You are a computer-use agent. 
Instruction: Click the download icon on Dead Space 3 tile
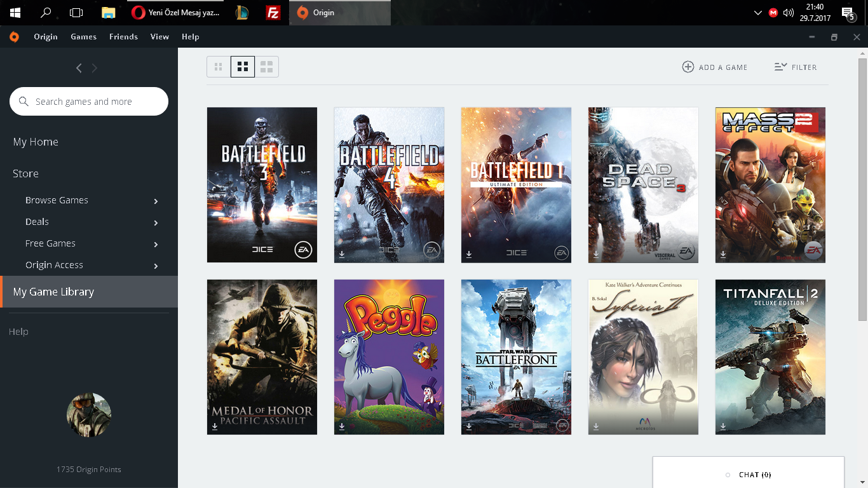pos(596,254)
